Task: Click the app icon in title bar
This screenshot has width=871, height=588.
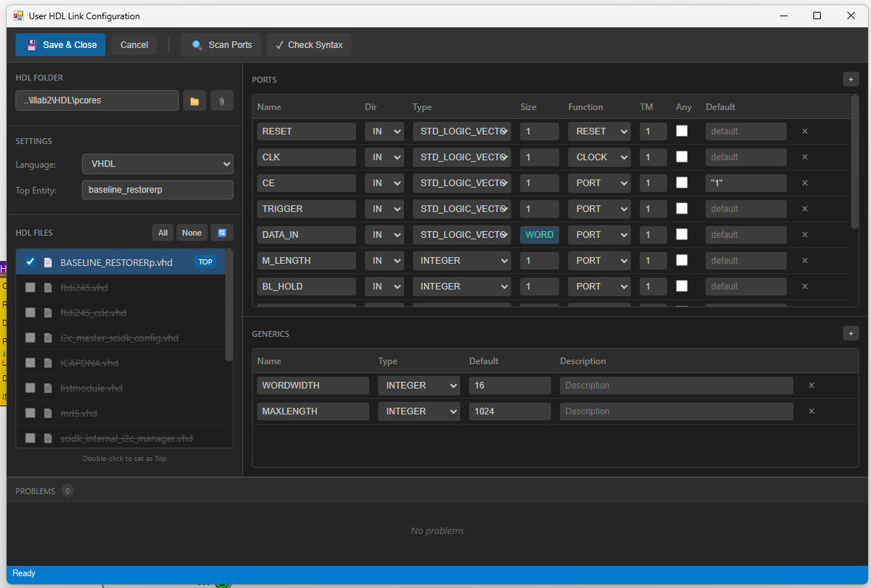Action: [x=18, y=16]
